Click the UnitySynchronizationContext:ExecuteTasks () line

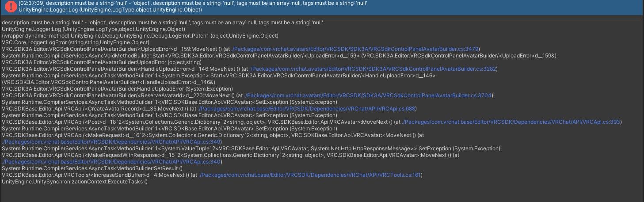(75, 182)
